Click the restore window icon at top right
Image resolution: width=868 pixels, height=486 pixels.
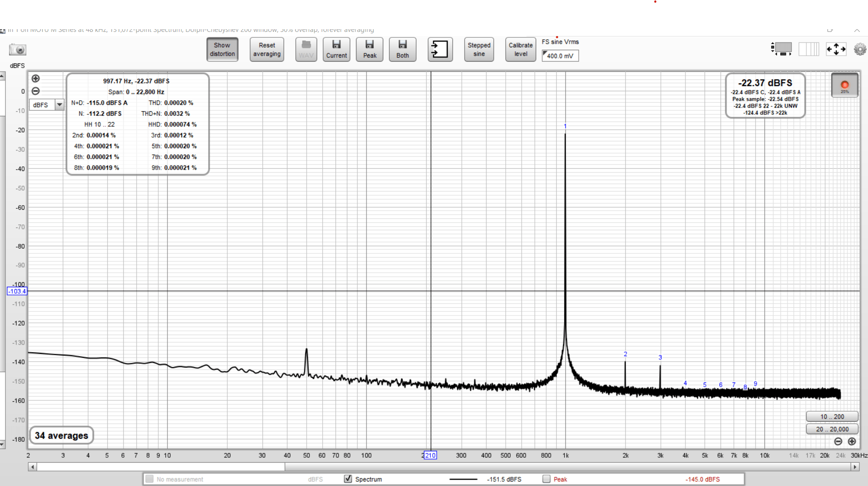(x=830, y=30)
